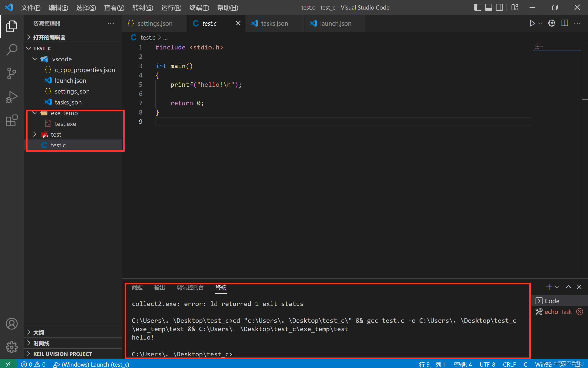Toggle the secondary side bar layout button
This screenshot has height=368, width=588.
[x=499, y=7]
